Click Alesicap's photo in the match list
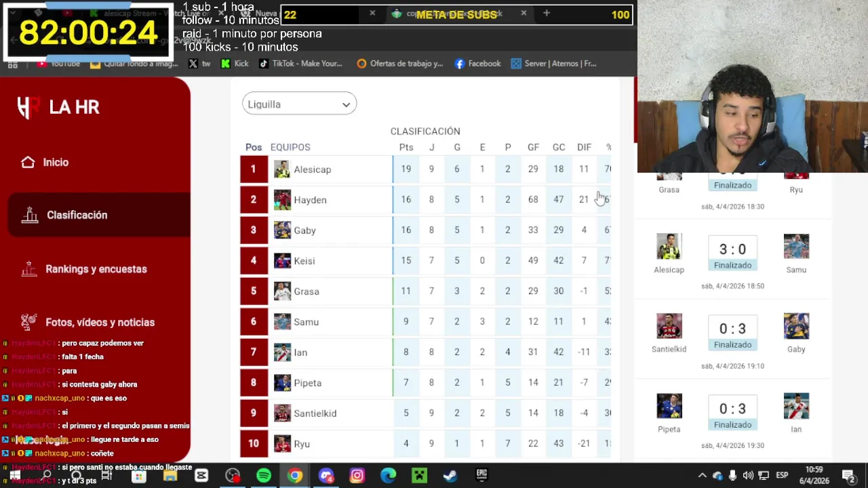Screen dimensions: 868x488 (x=669, y=247)
